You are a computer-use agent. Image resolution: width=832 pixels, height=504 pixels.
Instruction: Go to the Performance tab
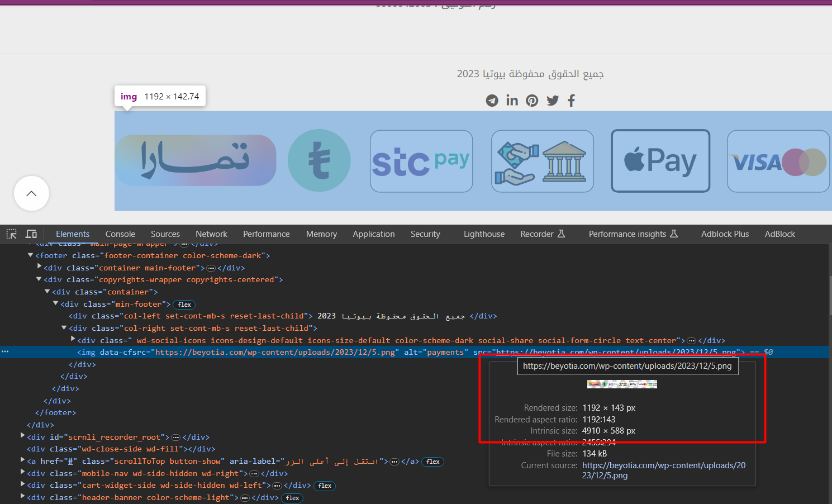tap(267, 234)
